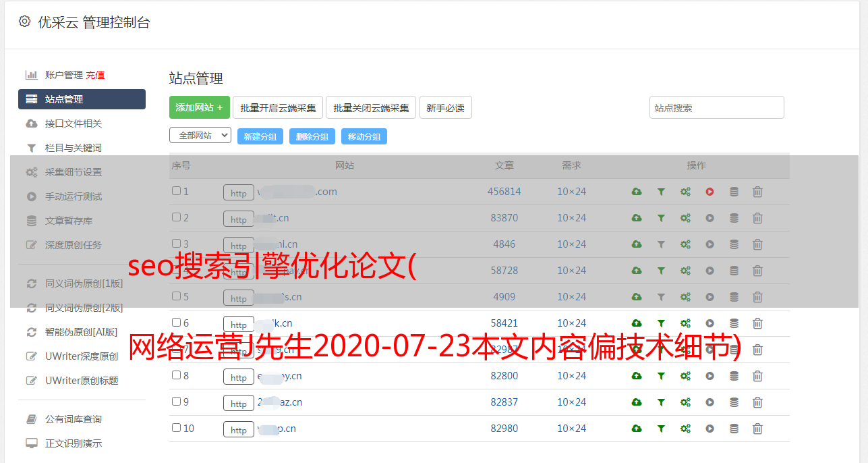Click the funnel icon in the 83870 row
The image size is (868, 463).
(661, 218)
